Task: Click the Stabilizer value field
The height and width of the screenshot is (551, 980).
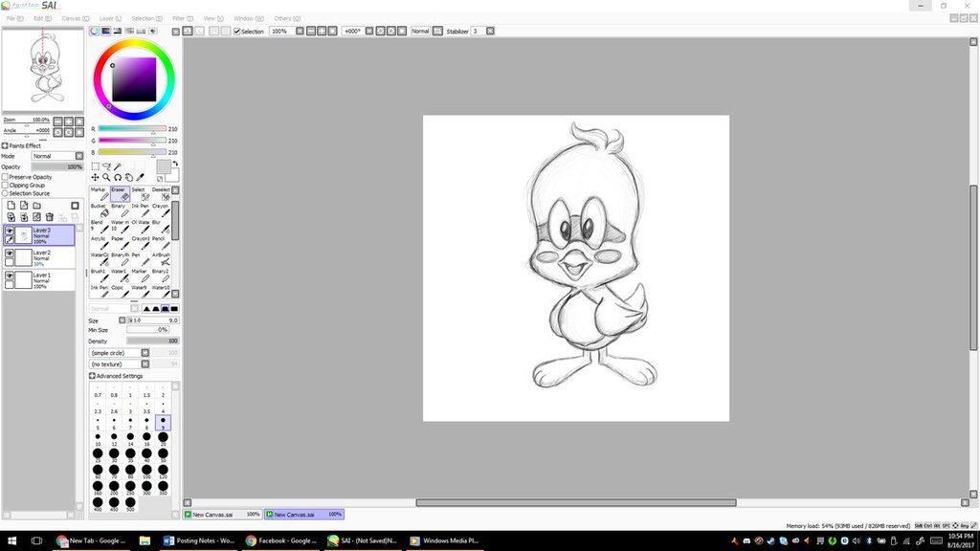Action: 479,32
